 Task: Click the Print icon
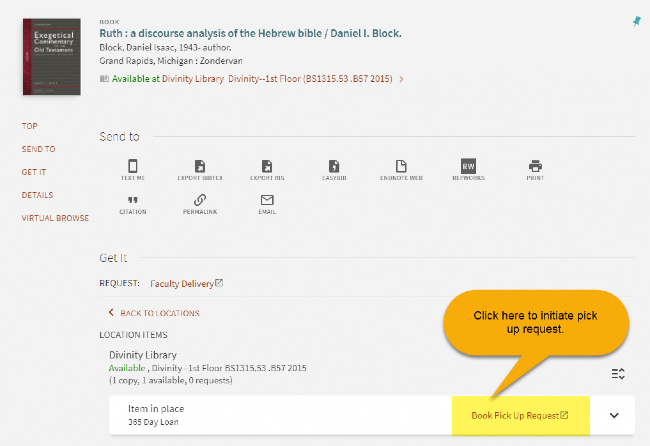[x=535, y=167]
